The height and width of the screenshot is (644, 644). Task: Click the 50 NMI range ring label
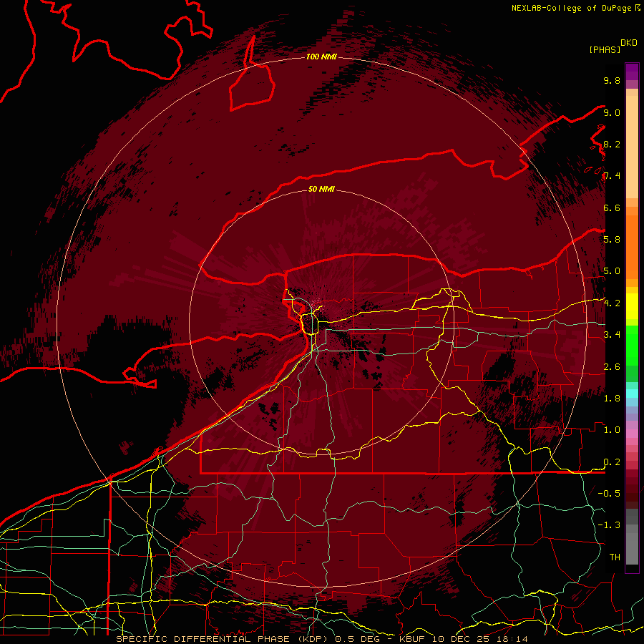pyautogui.click(x=321, y=189)
